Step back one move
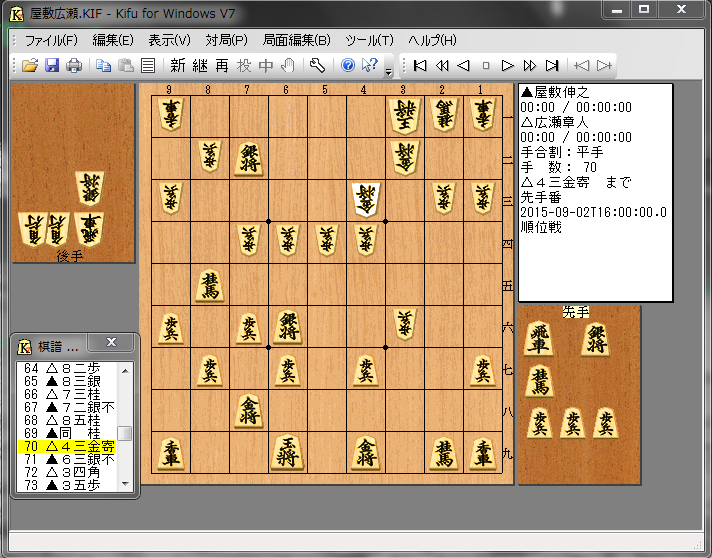712x558 pixels. pos(464,65)
